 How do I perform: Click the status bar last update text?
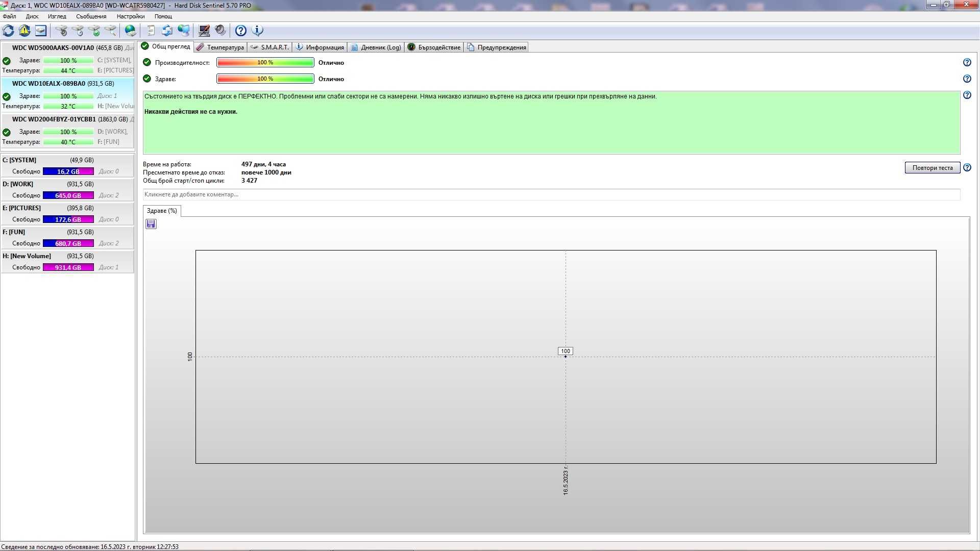click(90, 546)
